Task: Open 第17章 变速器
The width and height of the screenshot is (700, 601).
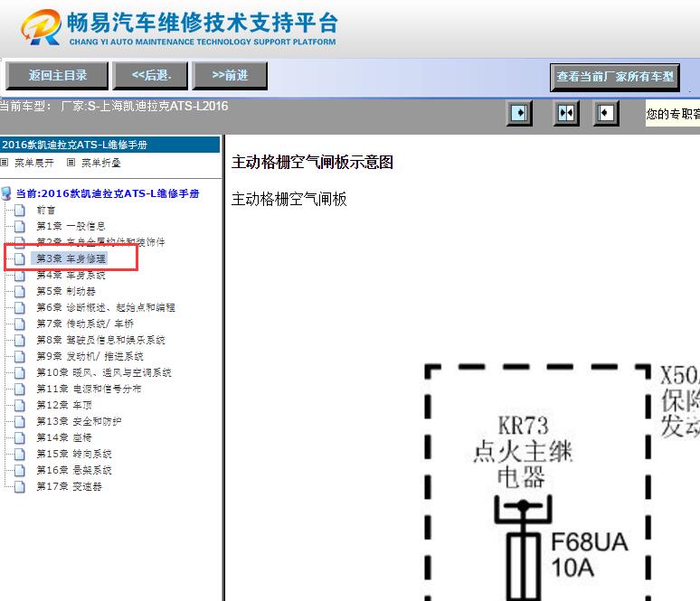Action: (69, 486)
